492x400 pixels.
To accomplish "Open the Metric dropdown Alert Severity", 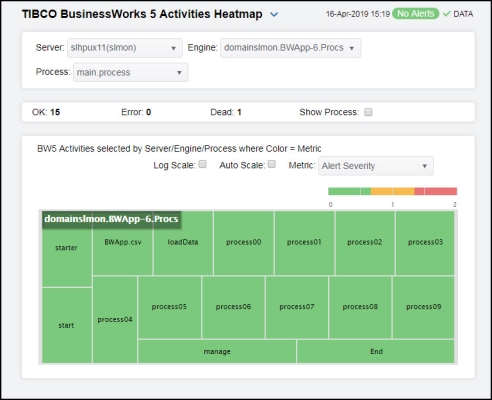I will pos(376,166).
